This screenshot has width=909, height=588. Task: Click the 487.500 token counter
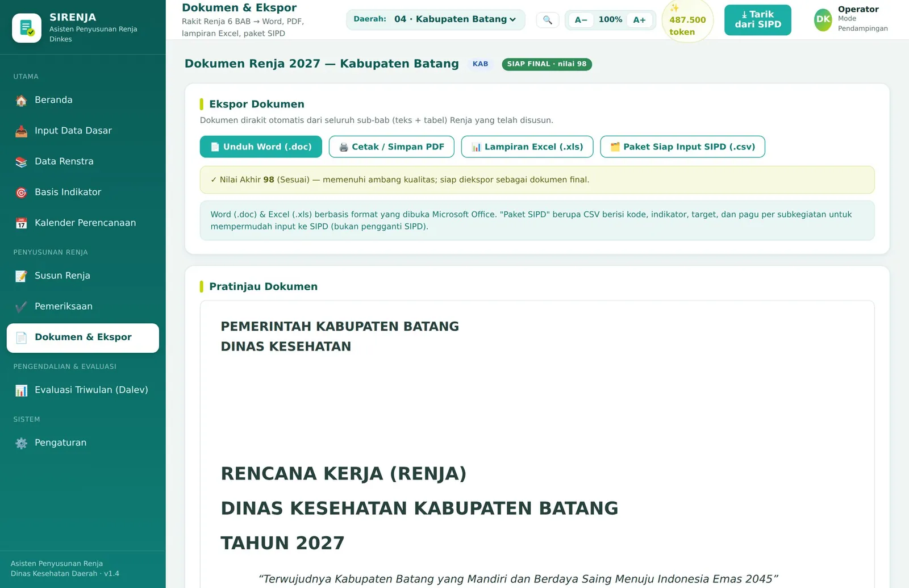click(687, 21)
